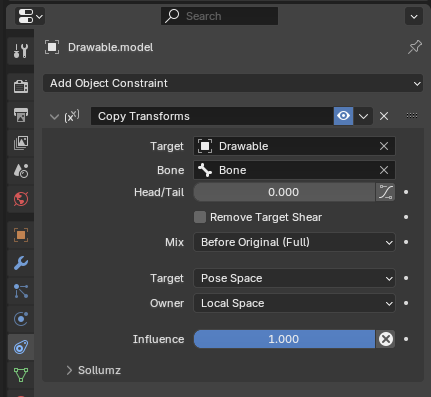Open the Render properties tab

tap(21, 87)
